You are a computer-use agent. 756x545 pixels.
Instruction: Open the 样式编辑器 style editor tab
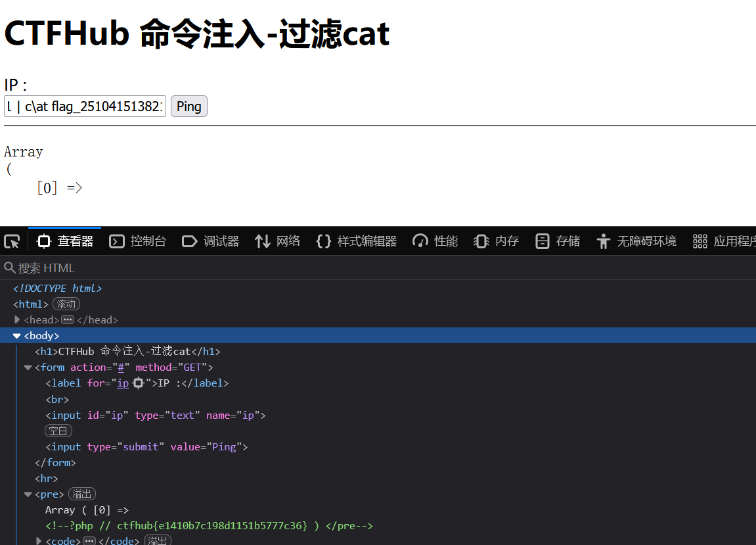[x=357, y=241]
